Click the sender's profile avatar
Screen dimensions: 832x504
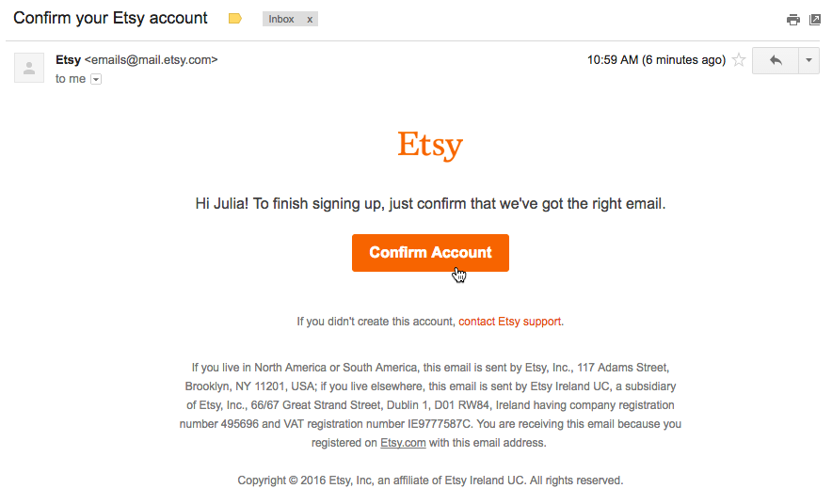pos(29,68)
